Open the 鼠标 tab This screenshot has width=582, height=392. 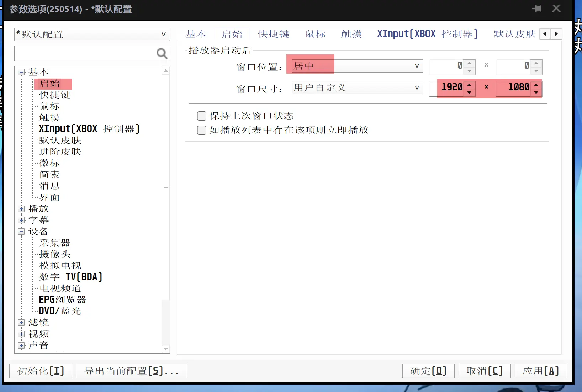pyautogui.click(x=316, y=34)
